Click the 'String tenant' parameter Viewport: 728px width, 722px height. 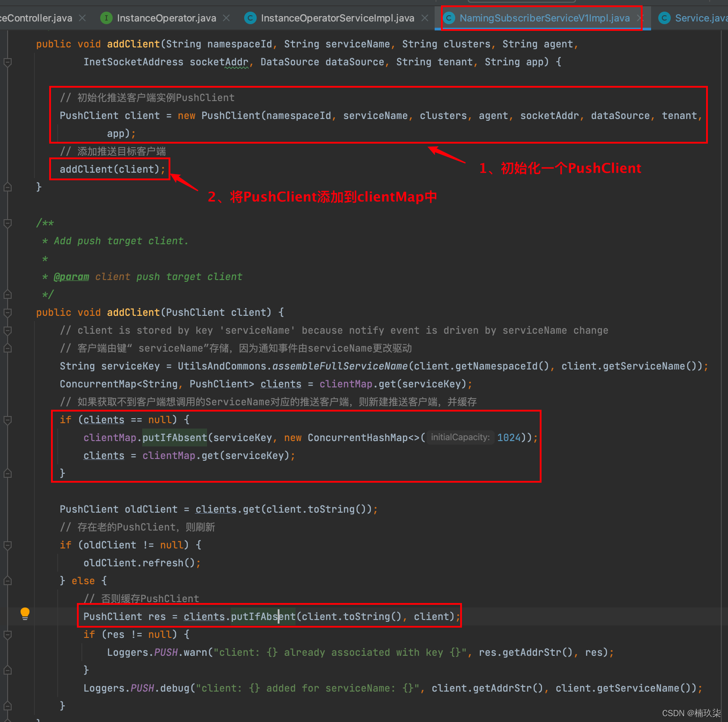[435, 62]
